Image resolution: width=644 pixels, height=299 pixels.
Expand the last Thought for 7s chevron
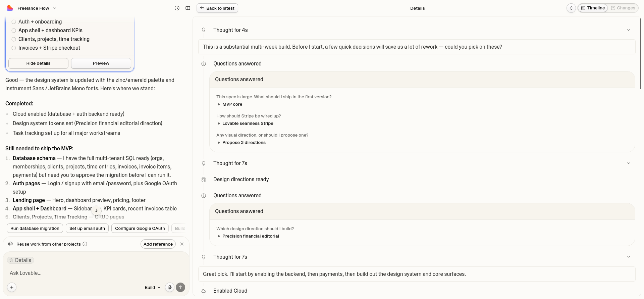point(629,257)
